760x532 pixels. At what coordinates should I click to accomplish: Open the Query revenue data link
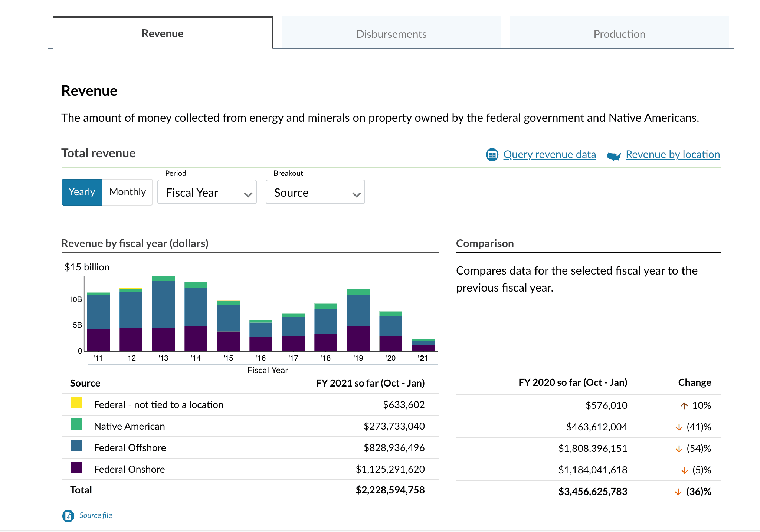[x=549, y=154]
